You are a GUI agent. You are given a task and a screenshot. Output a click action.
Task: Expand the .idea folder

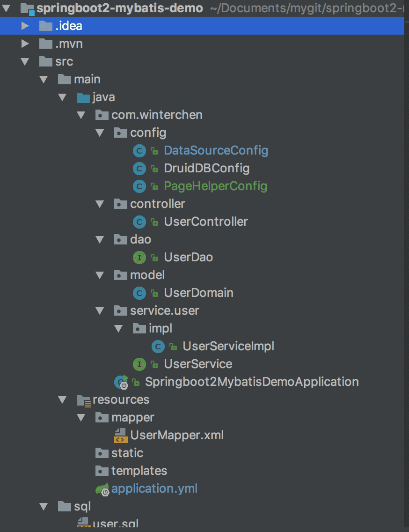24,26
